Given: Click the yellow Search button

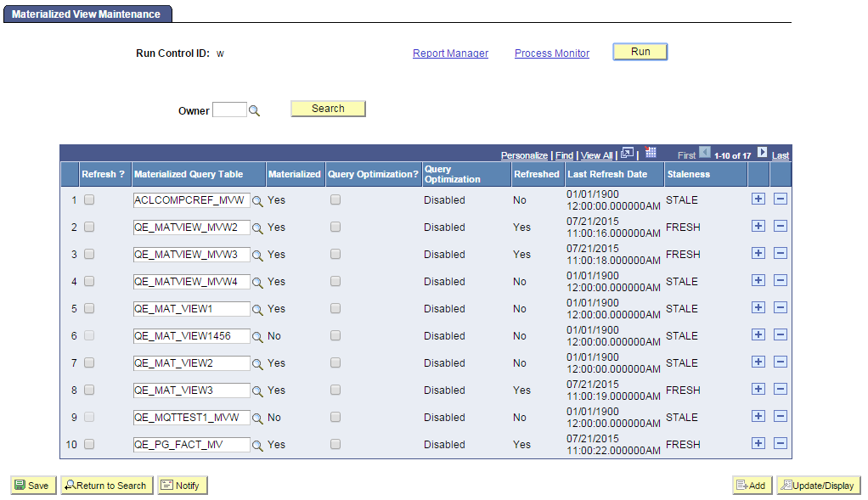Looking at the screenshot, I should click(x=328, y=109).
